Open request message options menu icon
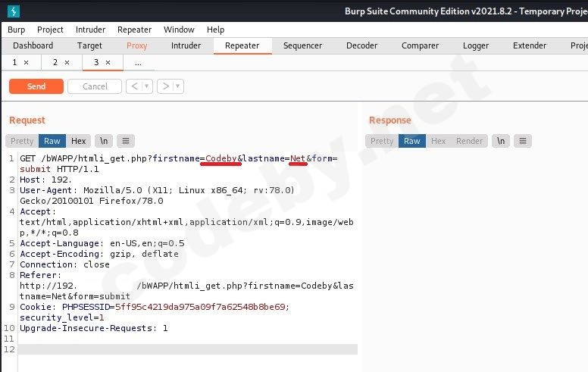Screen dimensions: 588x372 click(126, 141)
